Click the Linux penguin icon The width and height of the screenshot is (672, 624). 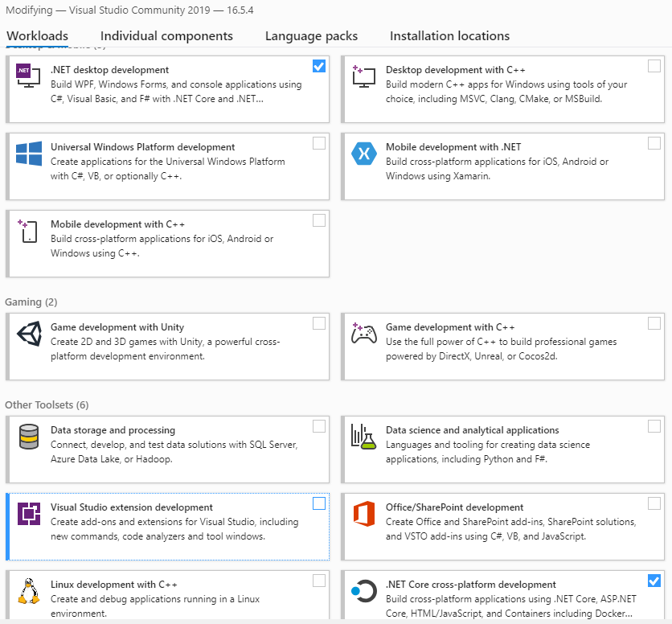29,590
